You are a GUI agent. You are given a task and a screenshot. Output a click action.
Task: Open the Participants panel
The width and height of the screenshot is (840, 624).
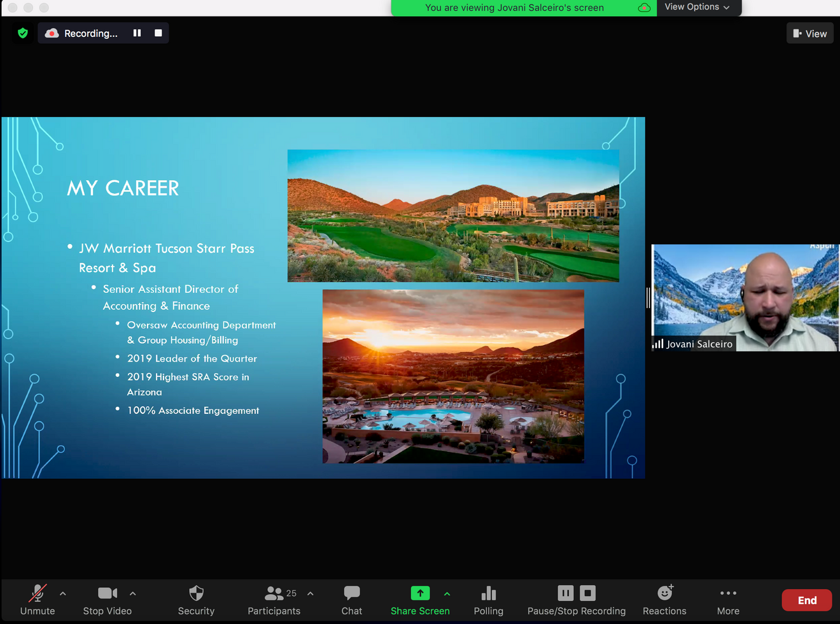click(274, 600)
